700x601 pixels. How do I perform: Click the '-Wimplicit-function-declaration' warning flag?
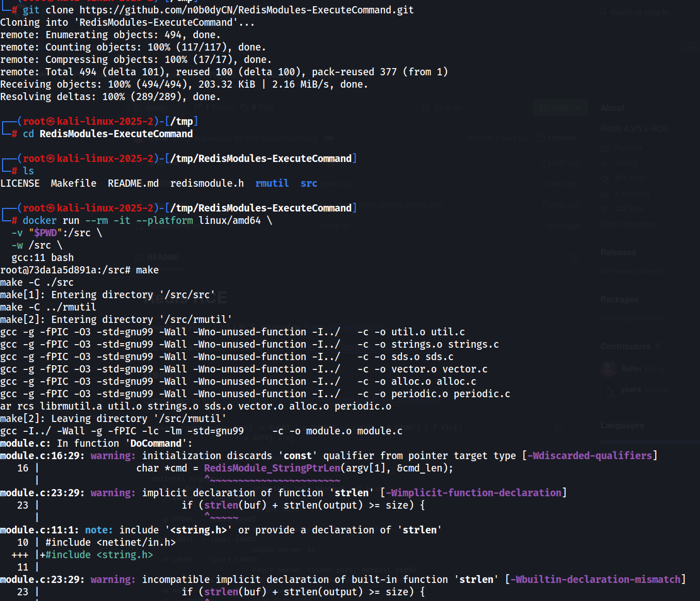click(473, 493)
